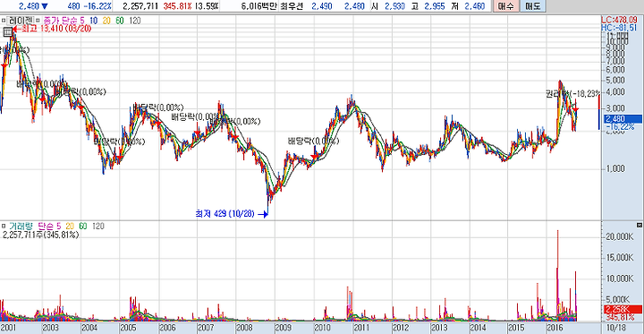Click the 2012 year on time axis
Screen dimensions: 644x334
coord(400,329)
